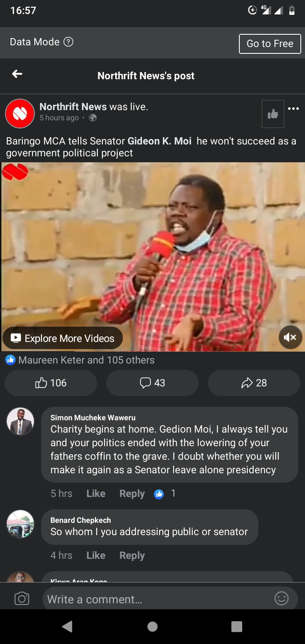The height and width of the screenshot is (644, 305).
Task: Tap Explore More Videos
Action: pyautogui.click(x=63, y=338)
